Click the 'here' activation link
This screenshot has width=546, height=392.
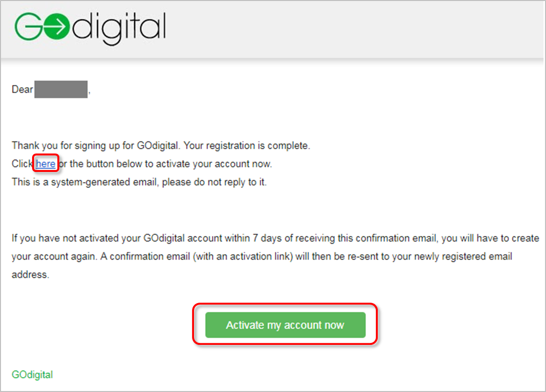click(x=46, y=164)
